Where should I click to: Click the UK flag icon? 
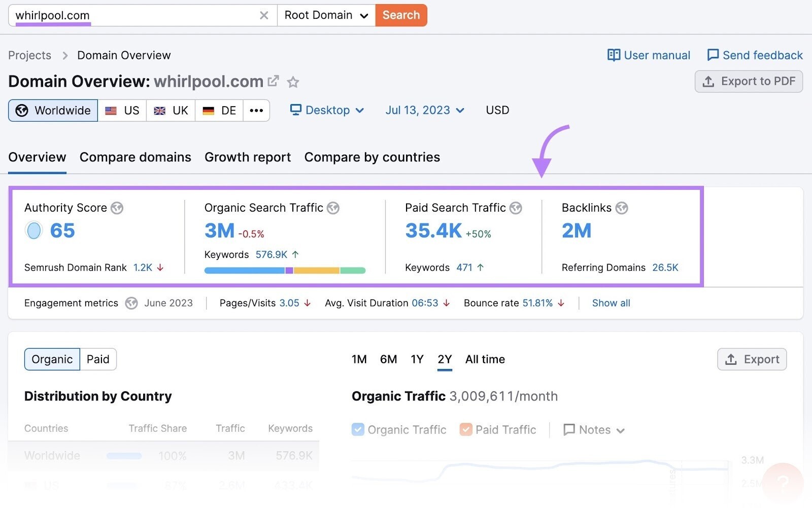159,111
